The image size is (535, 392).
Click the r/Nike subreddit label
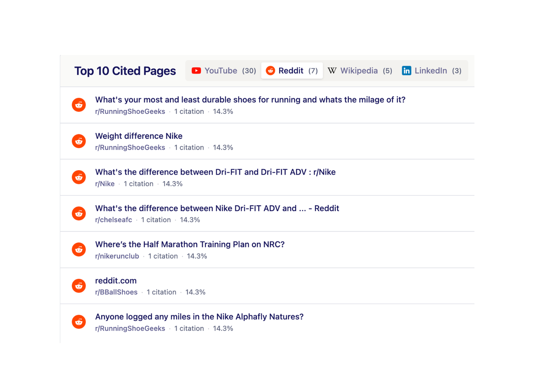click(x=105, y=184)
